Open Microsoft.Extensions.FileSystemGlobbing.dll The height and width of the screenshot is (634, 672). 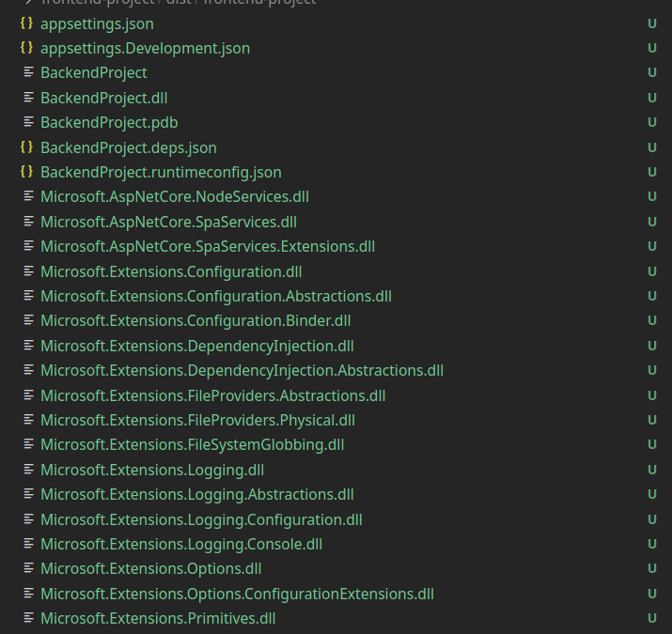coord(192,444)
